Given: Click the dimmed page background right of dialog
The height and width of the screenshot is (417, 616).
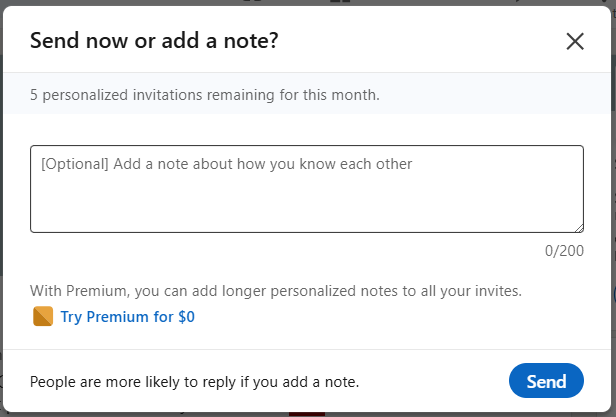Looking at the screenshot, I should 614,208.
